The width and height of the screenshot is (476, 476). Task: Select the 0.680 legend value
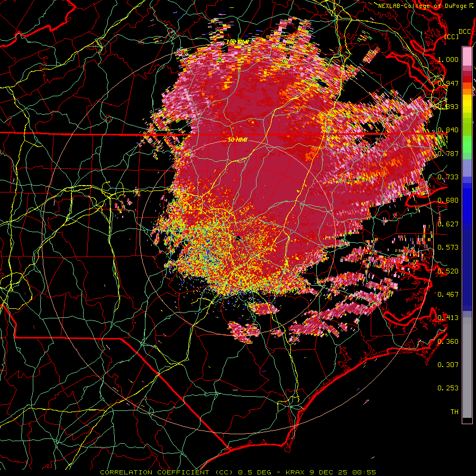click(x=448, y=200)
